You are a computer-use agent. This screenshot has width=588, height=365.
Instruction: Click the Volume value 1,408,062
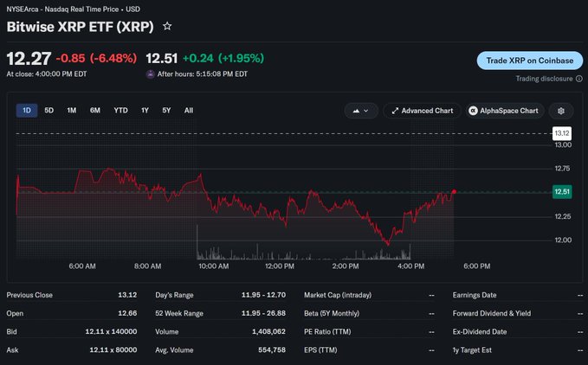[x=268, y=331]
